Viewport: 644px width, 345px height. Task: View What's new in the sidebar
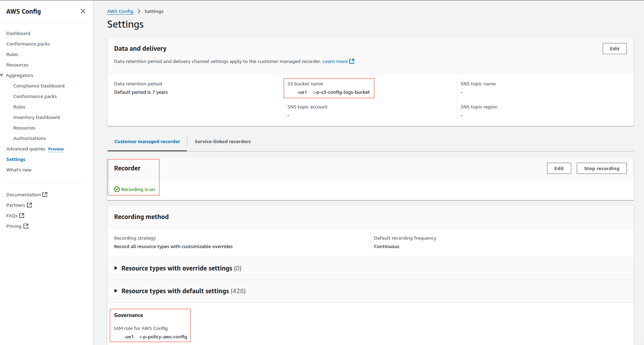(x=19, y=170)
